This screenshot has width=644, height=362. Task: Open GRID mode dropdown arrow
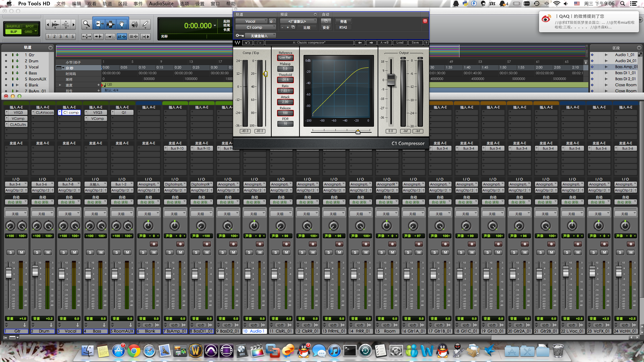[36, 32]
